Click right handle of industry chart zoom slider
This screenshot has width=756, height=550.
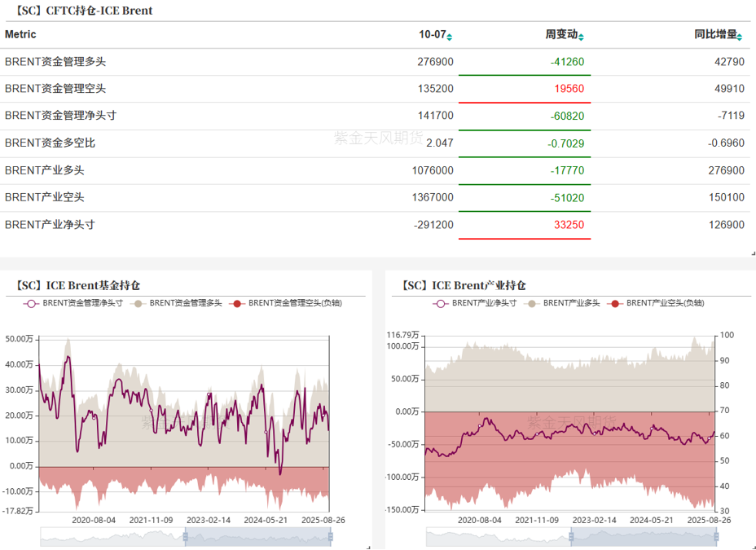[717, 535]
